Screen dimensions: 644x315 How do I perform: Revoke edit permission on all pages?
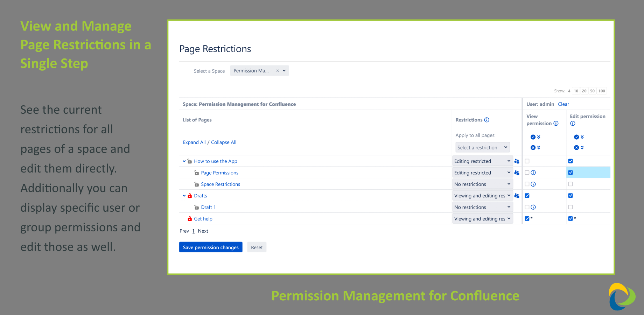point(579,147)
